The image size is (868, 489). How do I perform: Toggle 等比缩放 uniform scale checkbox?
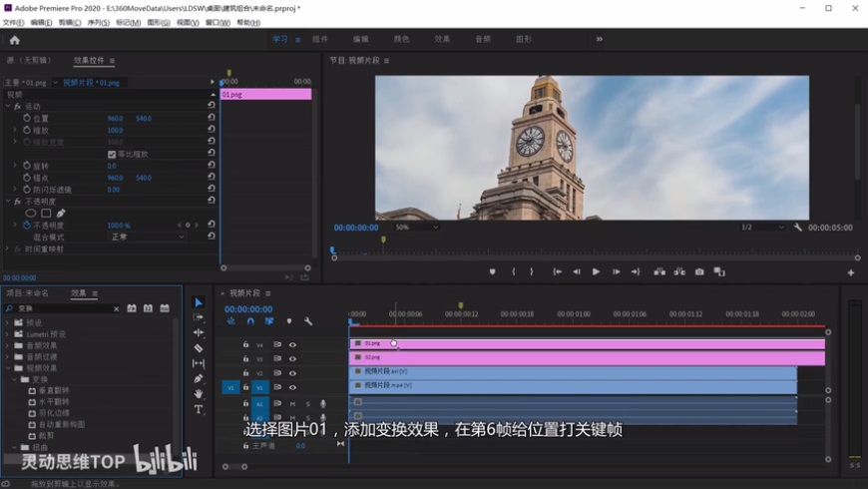click(x=112, y=154)
